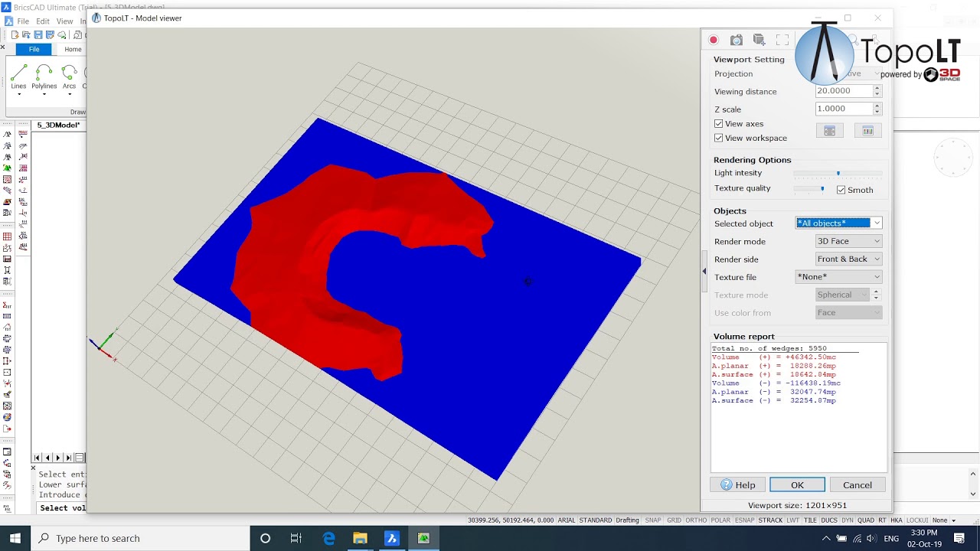Click the Save icon in BricsCAD toolbar
The height and width of the screenshot is (551, 980).
click(38, 35)
